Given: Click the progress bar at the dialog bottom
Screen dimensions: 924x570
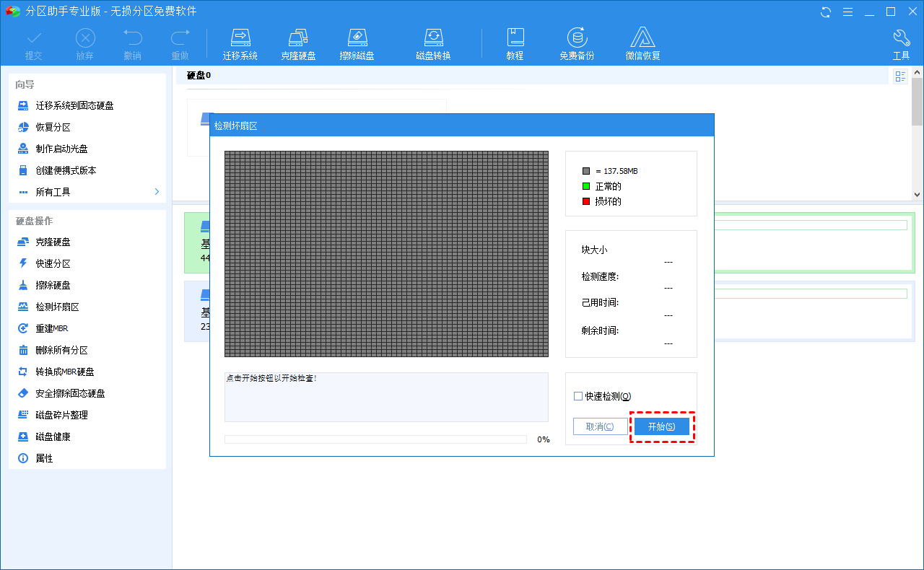Looking at the screenshot, I should pos(375,439).
